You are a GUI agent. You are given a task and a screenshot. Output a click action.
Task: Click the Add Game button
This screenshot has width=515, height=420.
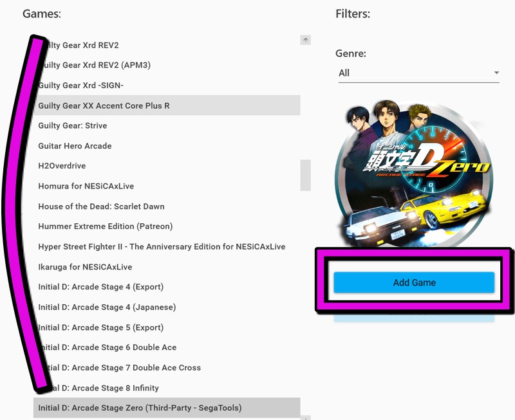[x=414, y=282]
